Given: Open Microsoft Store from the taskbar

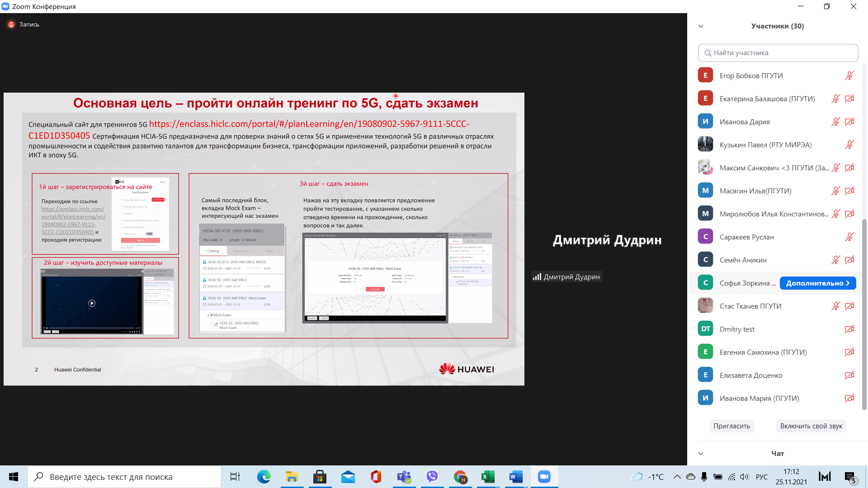Looking at the screenshot, I should (x=320, y=477).
